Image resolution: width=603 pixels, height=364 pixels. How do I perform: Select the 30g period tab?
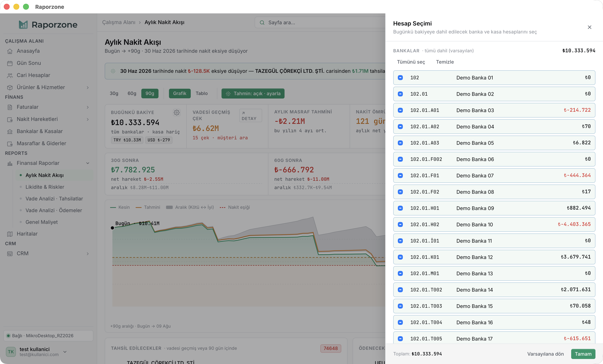(114, 93)
